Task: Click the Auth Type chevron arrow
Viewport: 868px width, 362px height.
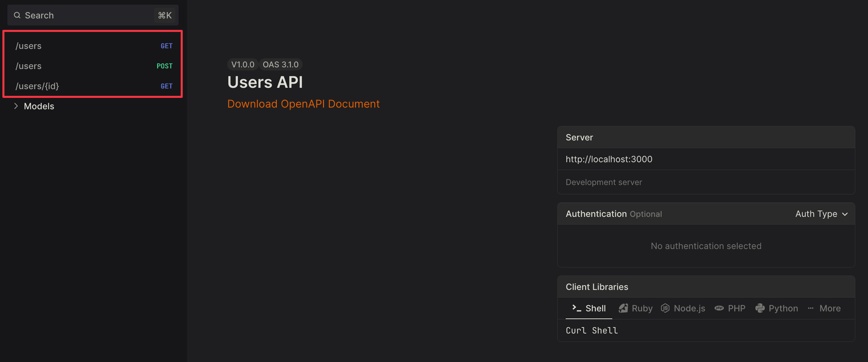Action: 845,215
